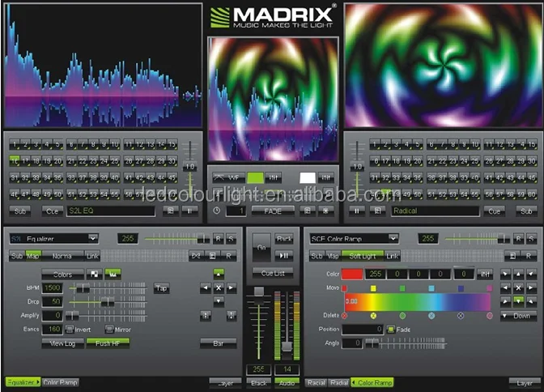Open the Cue List
This screenshot has height=392, width=544.
(273, 273)
